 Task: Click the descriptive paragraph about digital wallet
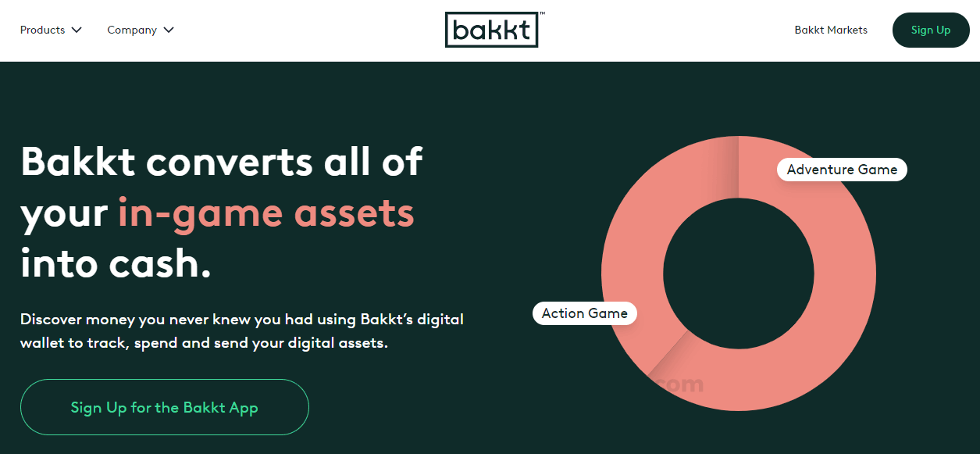coord(241,331)
